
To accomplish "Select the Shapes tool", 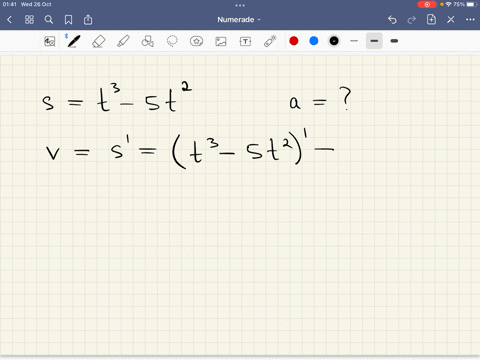I will tap(148, 41).
